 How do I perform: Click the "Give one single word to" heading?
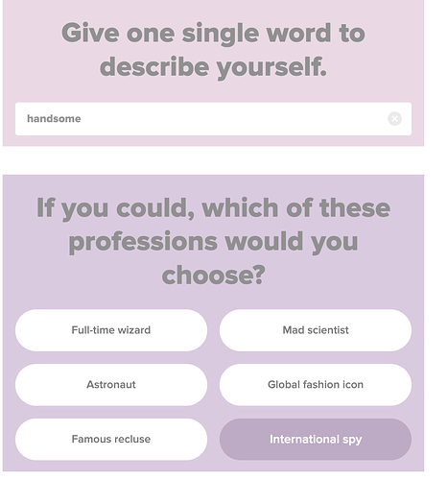point(213,34)
